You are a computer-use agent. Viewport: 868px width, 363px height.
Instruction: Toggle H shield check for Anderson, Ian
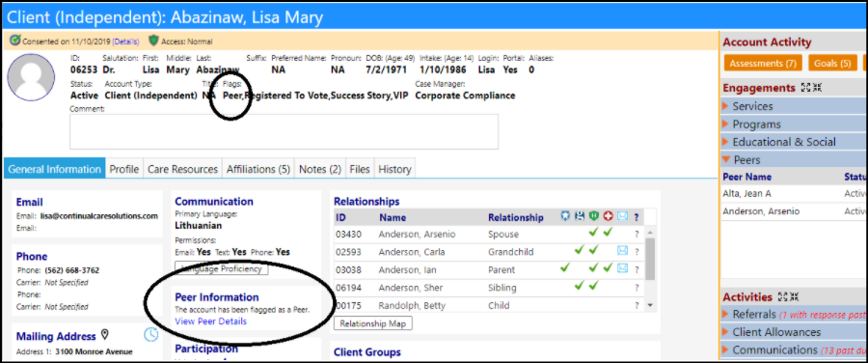pos(594,268)
